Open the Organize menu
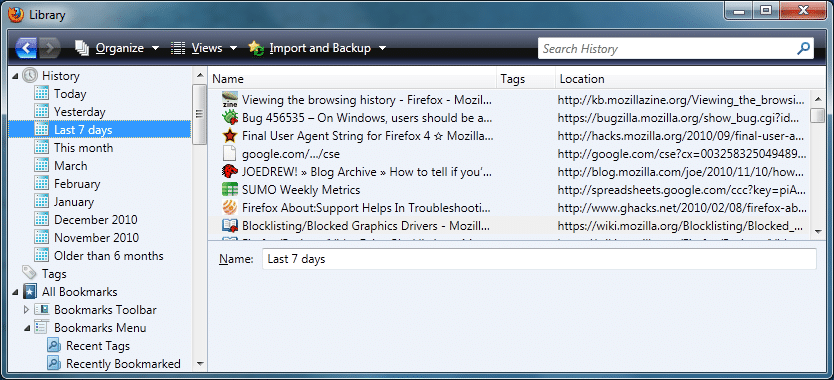 [117, 48]
